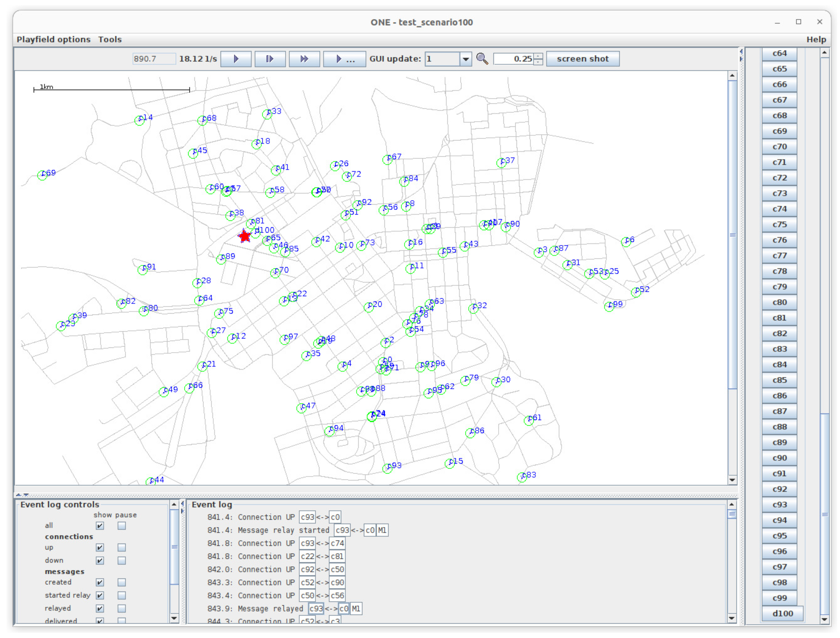The image size is (840, 638).
Task: Click the play simulation button
Action: click(236, 59)
